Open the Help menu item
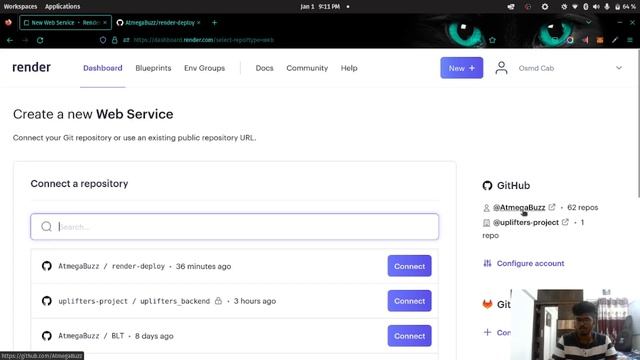 point(349,68)
